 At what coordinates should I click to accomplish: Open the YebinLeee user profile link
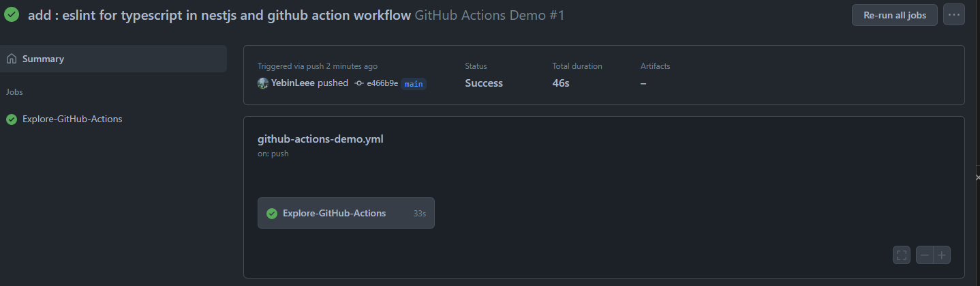pyautogui.click(x=293, y=83)
